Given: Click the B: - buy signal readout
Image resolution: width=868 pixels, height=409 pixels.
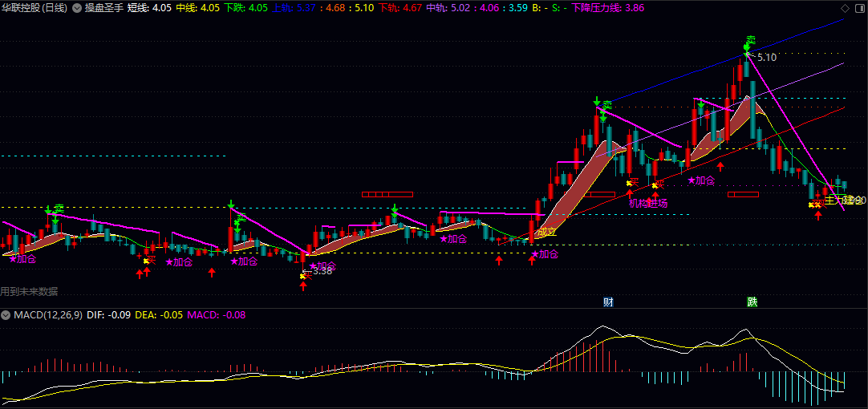Looking at the screenshot, I should 539,8.
